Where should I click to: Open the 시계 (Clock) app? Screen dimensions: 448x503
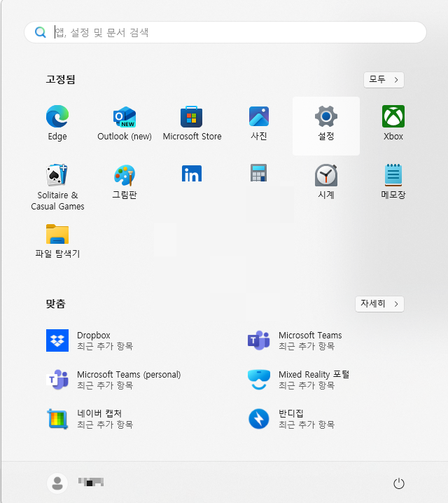click(326, 182)
